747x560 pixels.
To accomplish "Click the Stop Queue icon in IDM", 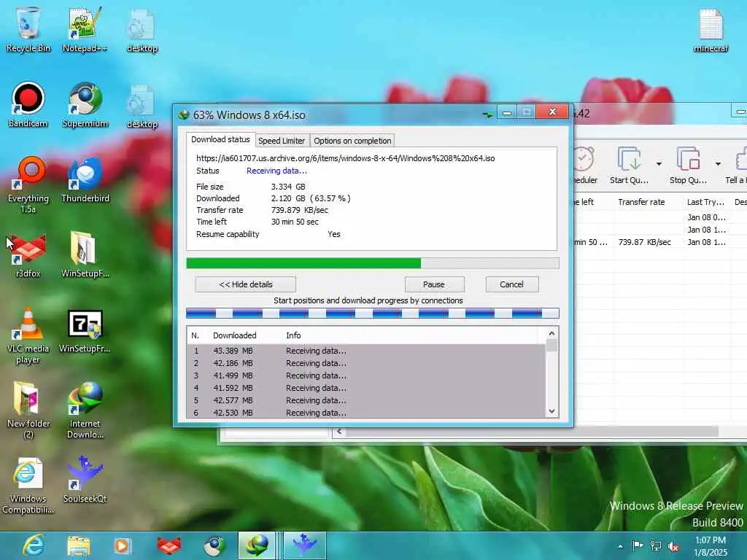I will (x=688, y=166).
